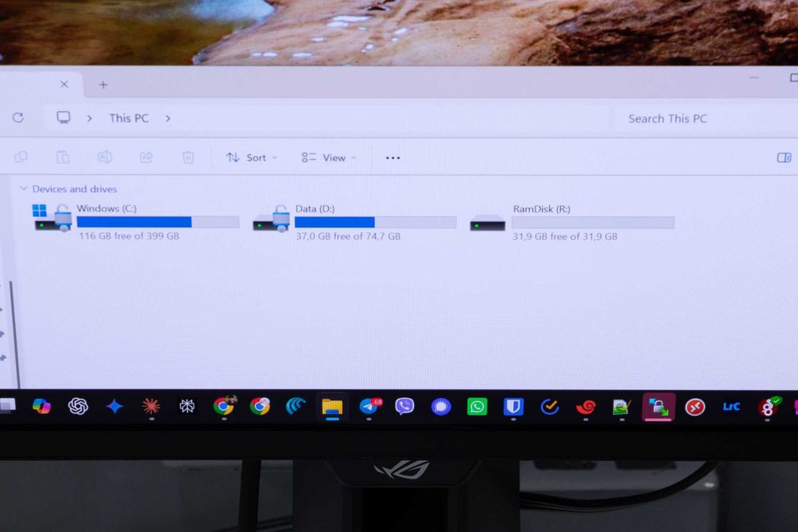Click the Share icon in toolbar
This screenshot has height=532, width=798.
tap(147, 157)
